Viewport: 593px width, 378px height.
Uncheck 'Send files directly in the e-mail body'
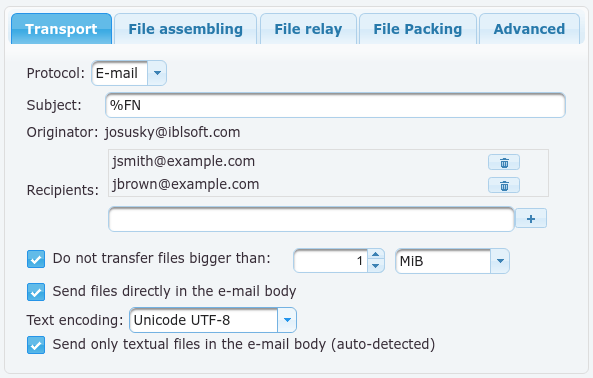pos(36,292)
